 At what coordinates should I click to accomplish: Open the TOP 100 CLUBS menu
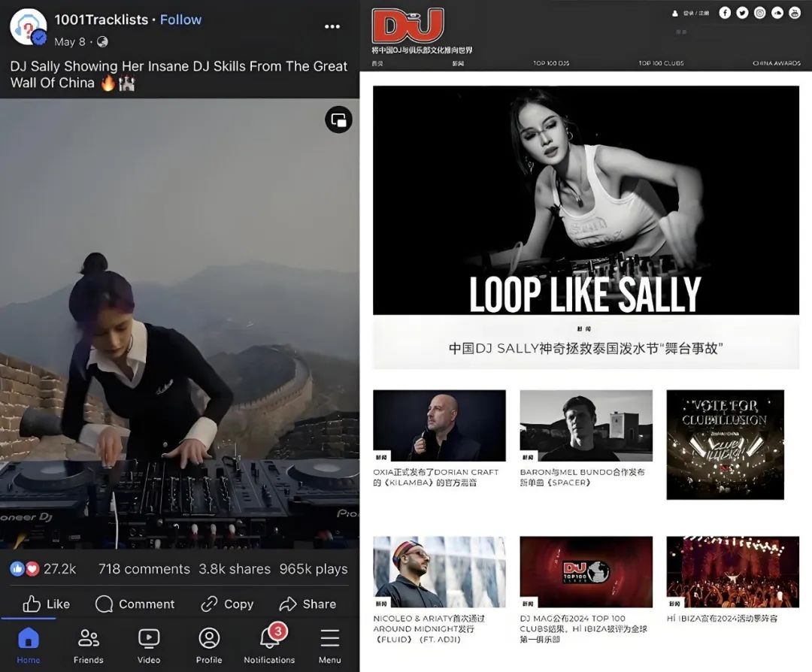pos(662,63)
